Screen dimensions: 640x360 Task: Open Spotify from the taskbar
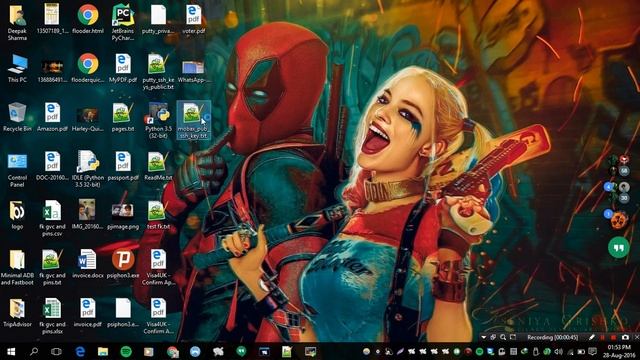coord(126,351)
